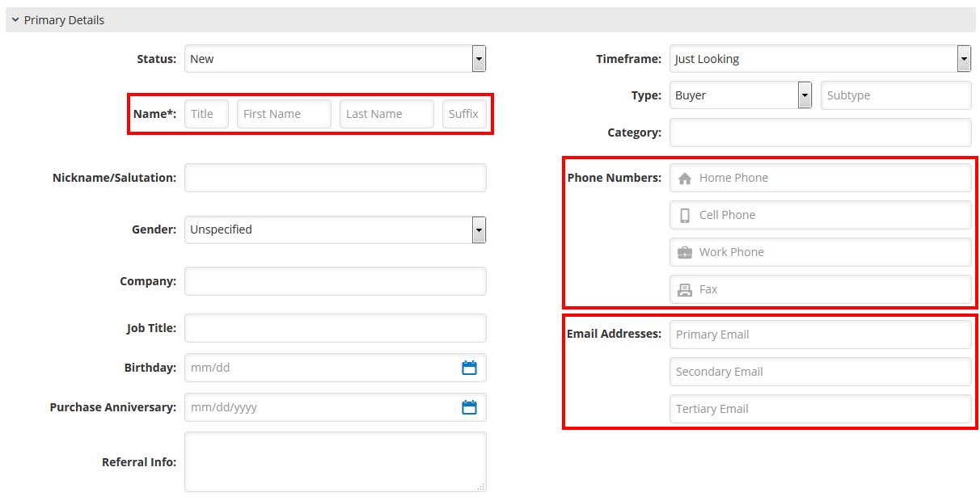This screenshot has width=980, height=501.
Task: Open the Timeframe dropdown showing Just Looking
Action: pos(821,59)
